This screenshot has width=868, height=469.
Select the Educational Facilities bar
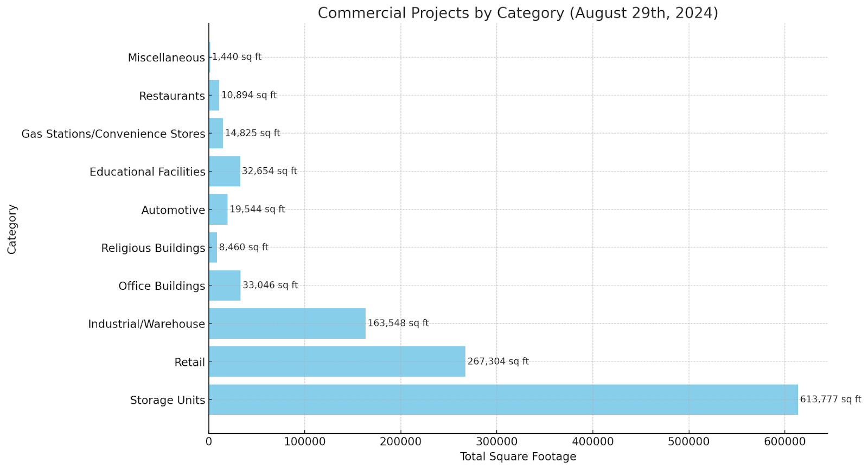(x=225, y=172)
